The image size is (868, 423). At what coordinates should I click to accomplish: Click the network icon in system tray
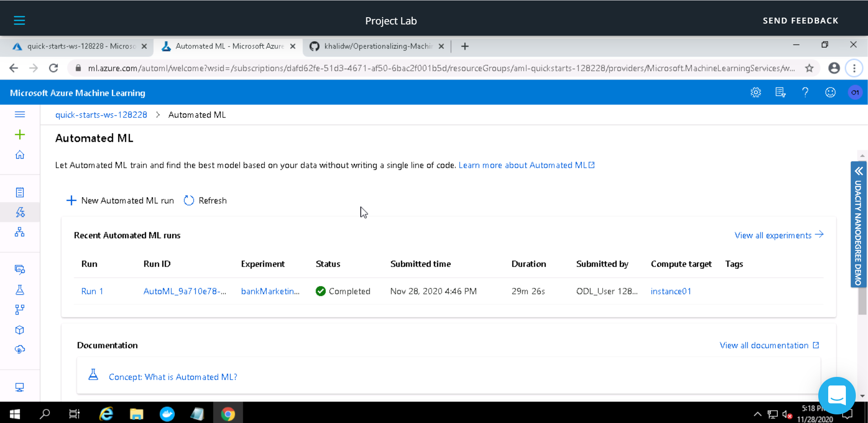click(x=773, y=414)
